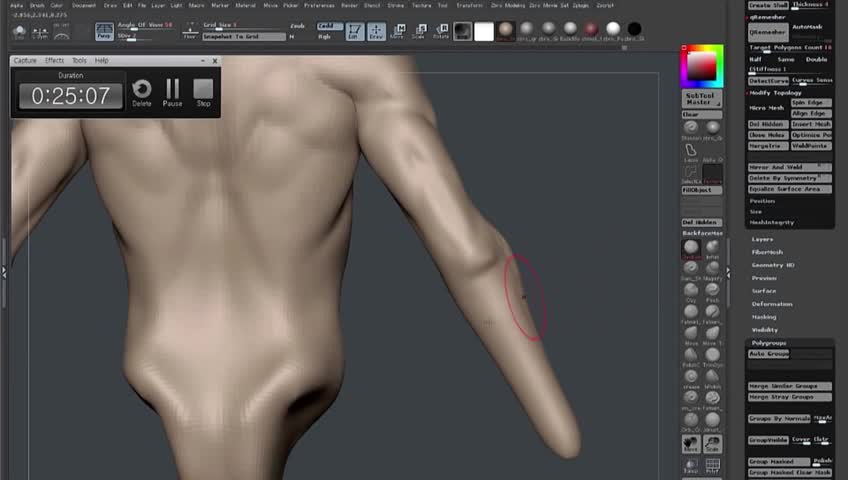The height and width of the screenshot is (480, 848).
Task: Expand the FiberMesh subpalette
Action: point(767,252)
